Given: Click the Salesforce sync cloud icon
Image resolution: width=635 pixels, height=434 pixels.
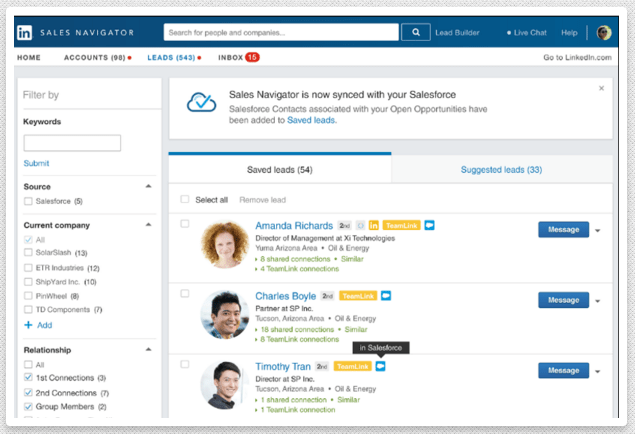Looking at the screenshot, I should 201,102.
